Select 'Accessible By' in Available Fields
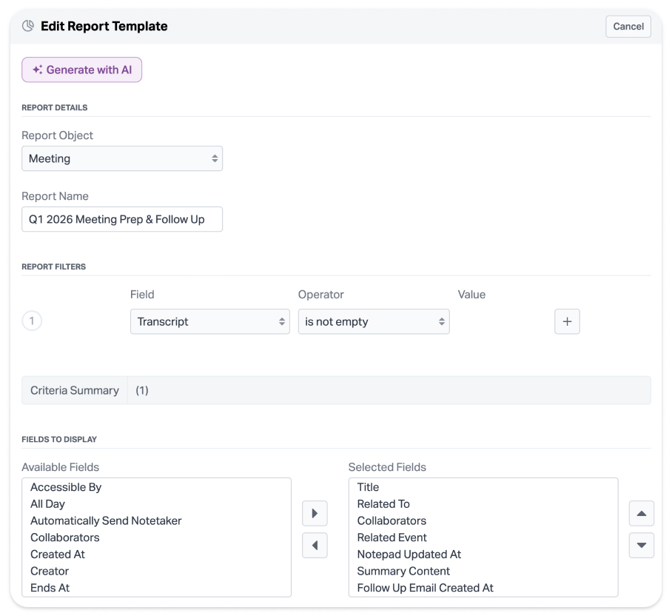The width and height of the screenshot is (672, 616). pos(66,487)
